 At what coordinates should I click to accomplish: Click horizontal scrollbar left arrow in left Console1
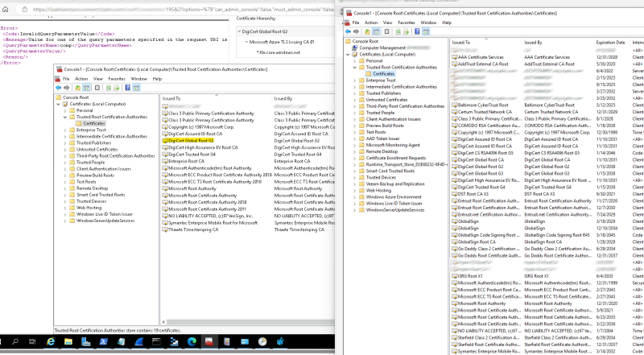coord(164,322)
